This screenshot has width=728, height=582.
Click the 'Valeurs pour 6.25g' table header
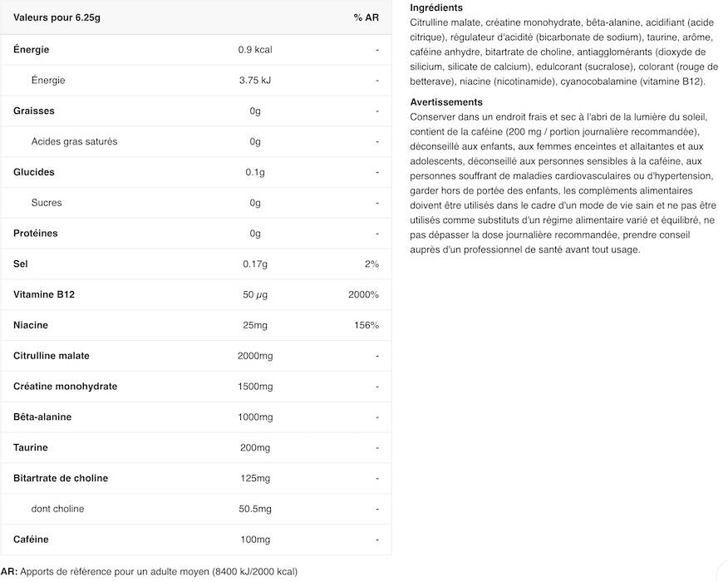click(51, 18)
